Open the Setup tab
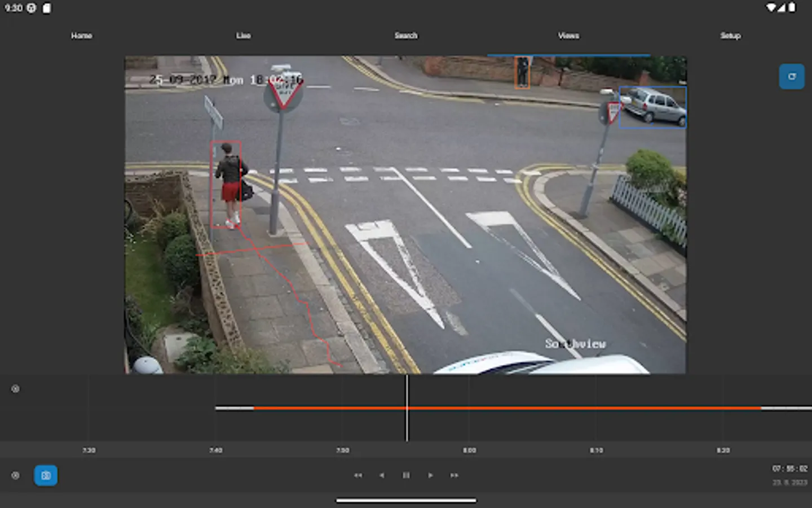The image size is (812, 508). [x=730, y=36]
